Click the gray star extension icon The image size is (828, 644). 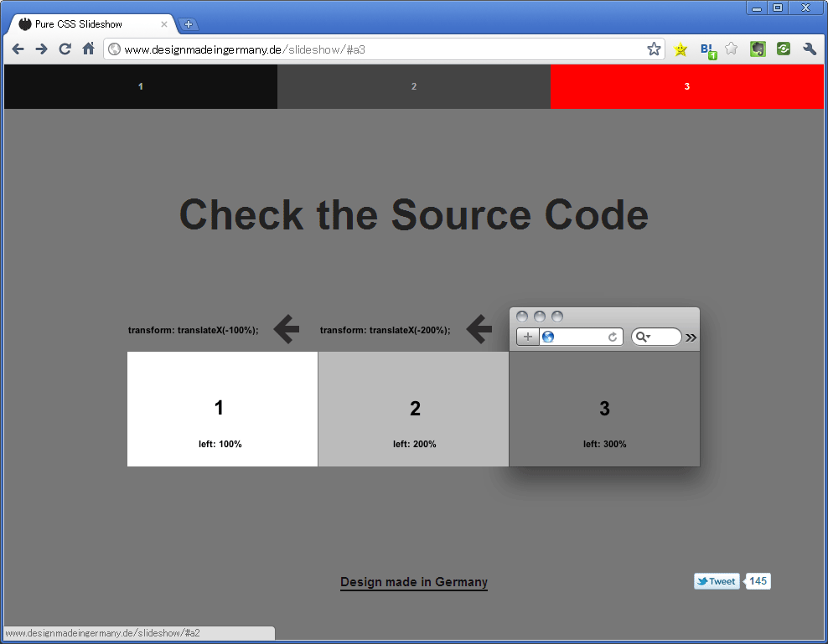732,49
